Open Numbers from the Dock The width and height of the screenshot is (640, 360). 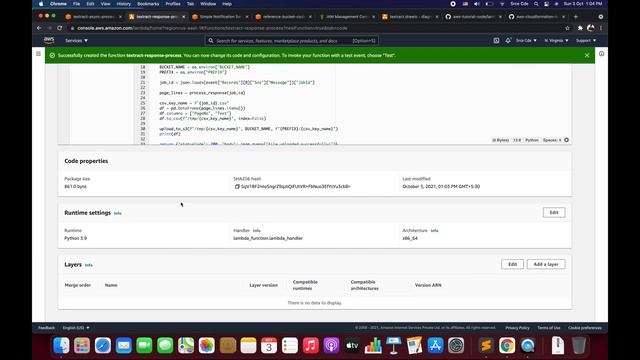(373, 345)
